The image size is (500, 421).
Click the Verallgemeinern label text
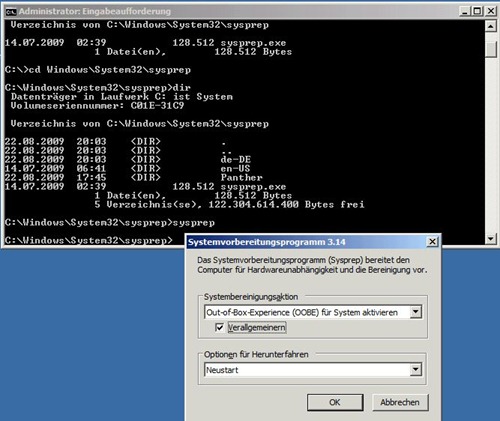tap(256, 327)
